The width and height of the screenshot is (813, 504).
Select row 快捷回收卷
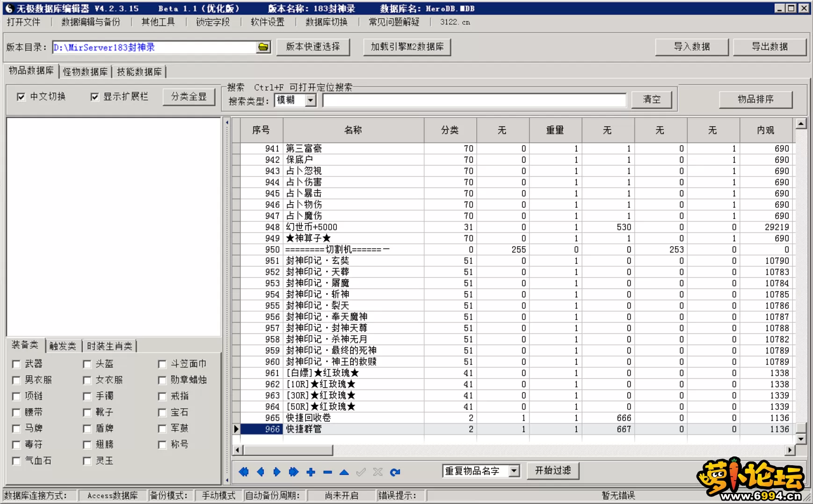[x=516, y=418]
